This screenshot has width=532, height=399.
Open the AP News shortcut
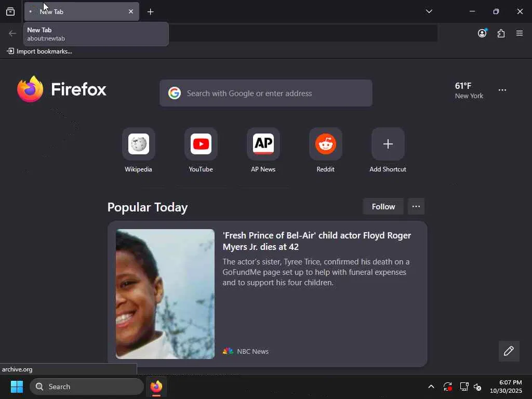(263, 151)
